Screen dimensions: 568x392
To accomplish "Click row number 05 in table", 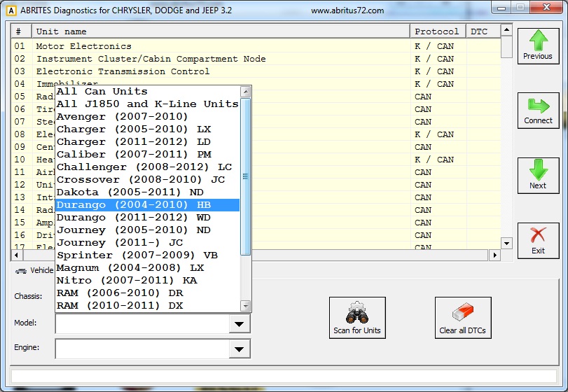I will pos(20,97).
